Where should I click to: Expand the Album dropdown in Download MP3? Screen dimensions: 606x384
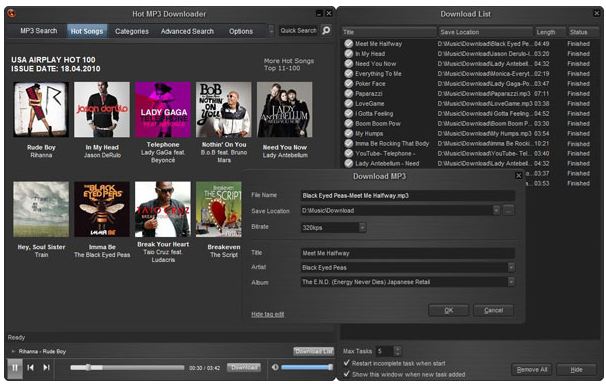point(511,282)
